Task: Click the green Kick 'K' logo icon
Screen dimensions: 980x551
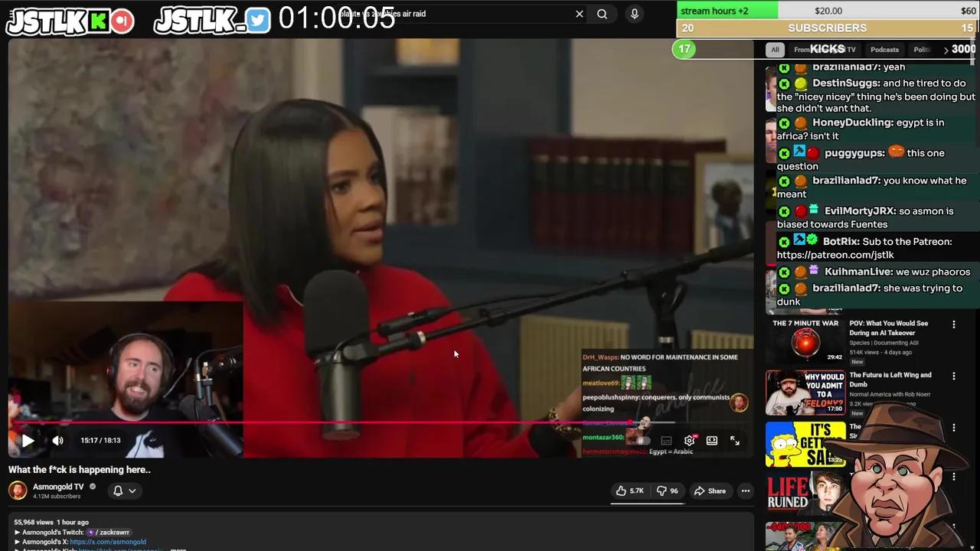Action: [x=98, y=21]
